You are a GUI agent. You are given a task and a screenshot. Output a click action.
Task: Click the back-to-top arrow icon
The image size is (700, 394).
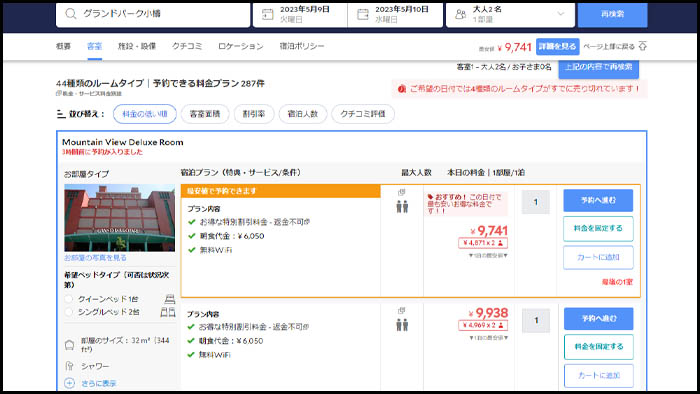click(x=642, y=46)
